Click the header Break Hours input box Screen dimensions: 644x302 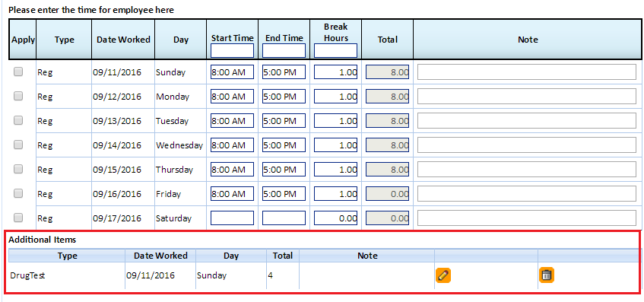click(335, 50)
